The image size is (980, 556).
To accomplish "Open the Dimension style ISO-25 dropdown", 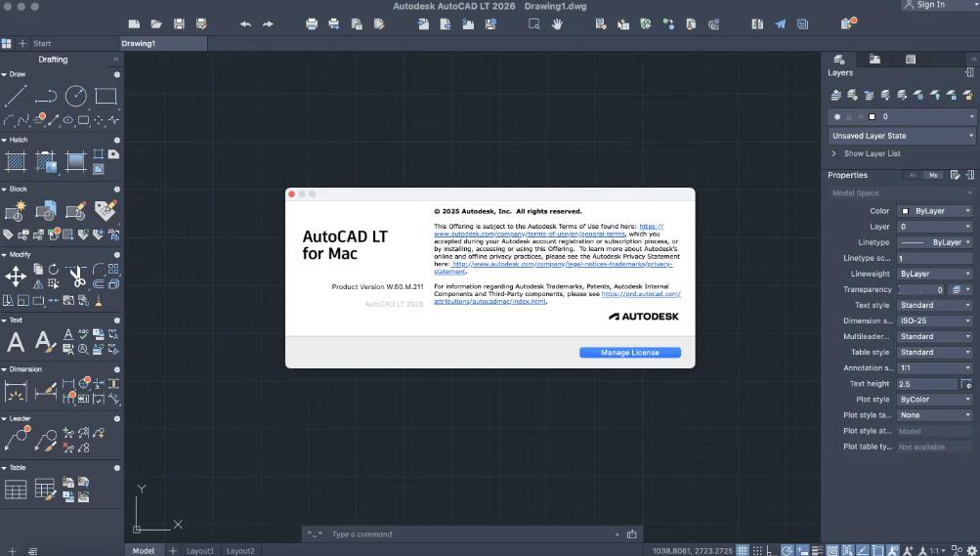I will 935,321.
